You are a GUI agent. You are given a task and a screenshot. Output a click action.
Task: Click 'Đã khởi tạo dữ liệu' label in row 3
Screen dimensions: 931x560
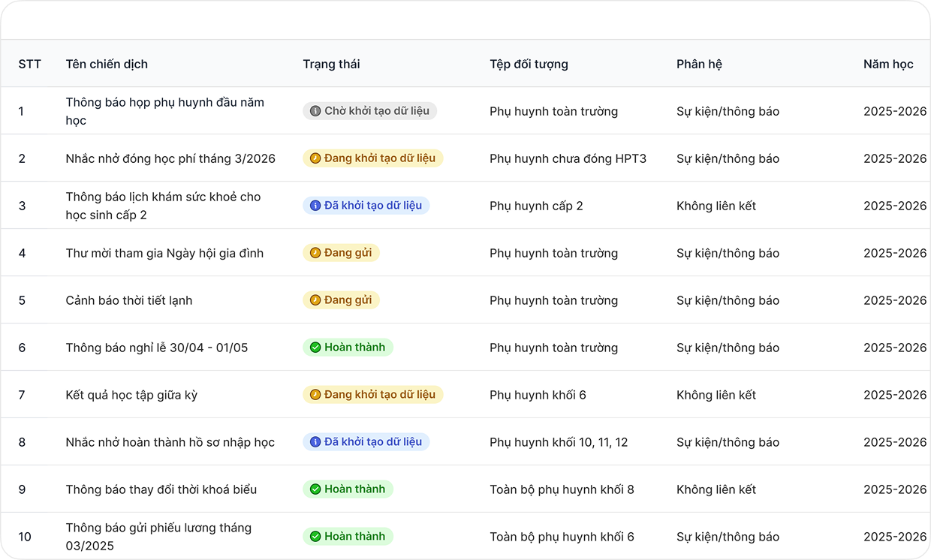(373, 206)
